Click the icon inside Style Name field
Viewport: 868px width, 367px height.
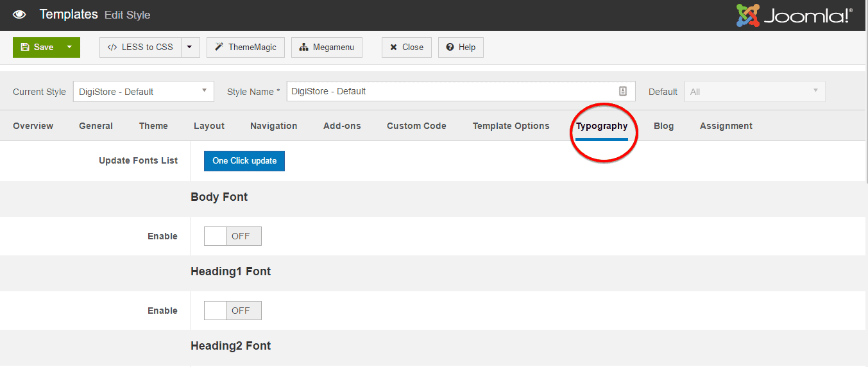click(x=622, y=91)
